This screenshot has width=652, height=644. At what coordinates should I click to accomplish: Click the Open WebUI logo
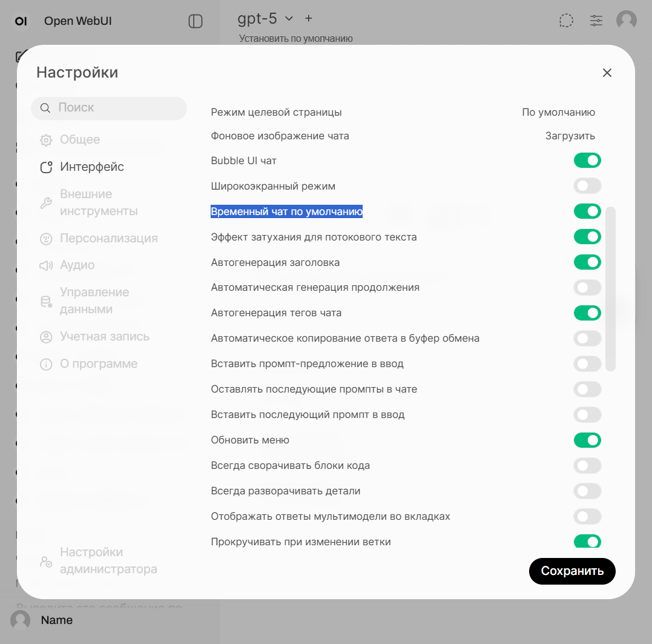coord(21,21)
